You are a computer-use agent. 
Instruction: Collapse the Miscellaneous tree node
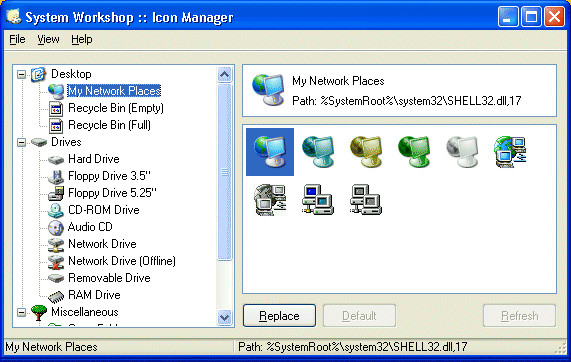(21, 312)
